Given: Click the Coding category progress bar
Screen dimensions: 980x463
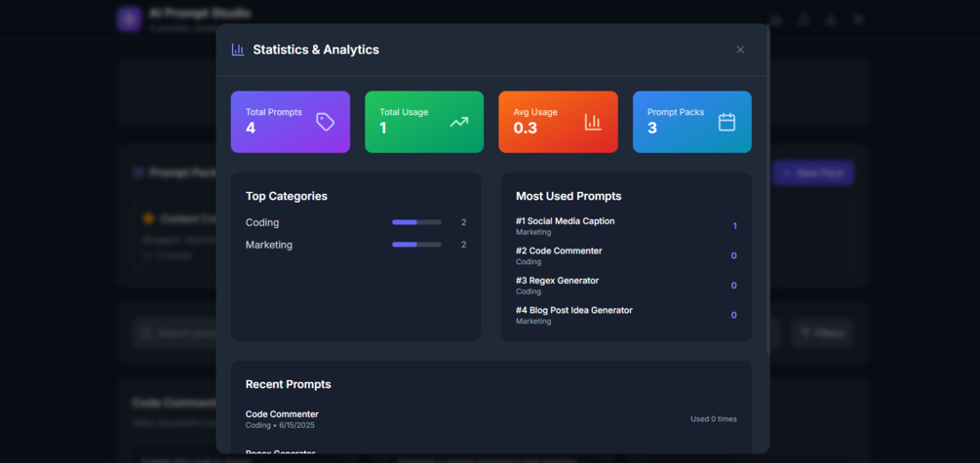Looking at the screenshot, I should click(x=416, y=222).
